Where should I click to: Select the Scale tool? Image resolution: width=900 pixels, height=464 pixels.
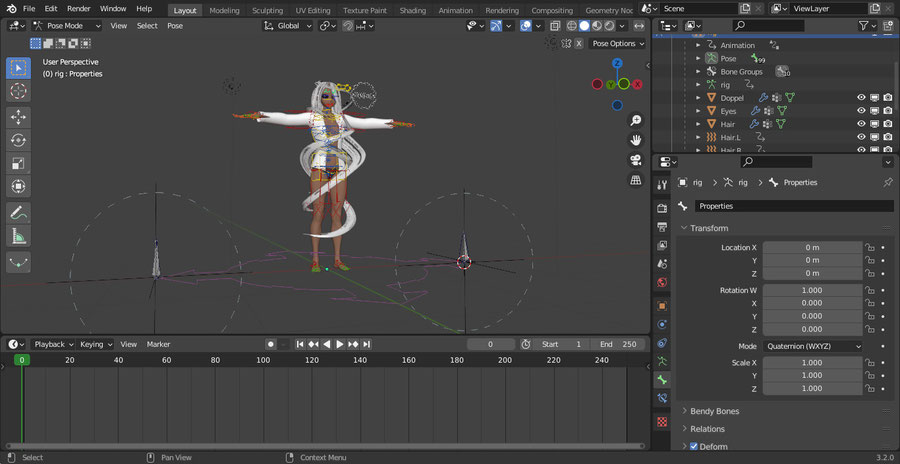pos(18,164)
